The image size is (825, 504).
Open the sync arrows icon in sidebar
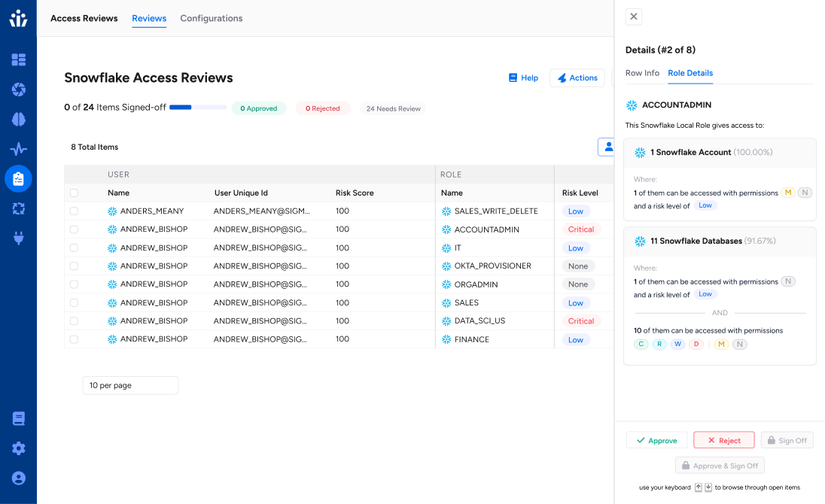coord(18,208)
